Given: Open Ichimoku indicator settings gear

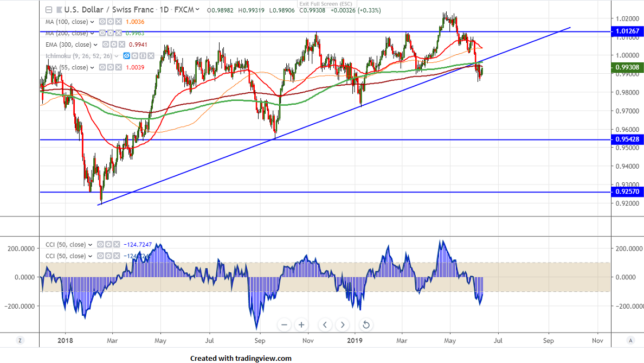Looking at the screenshot, I should click(x=136, y=56).
